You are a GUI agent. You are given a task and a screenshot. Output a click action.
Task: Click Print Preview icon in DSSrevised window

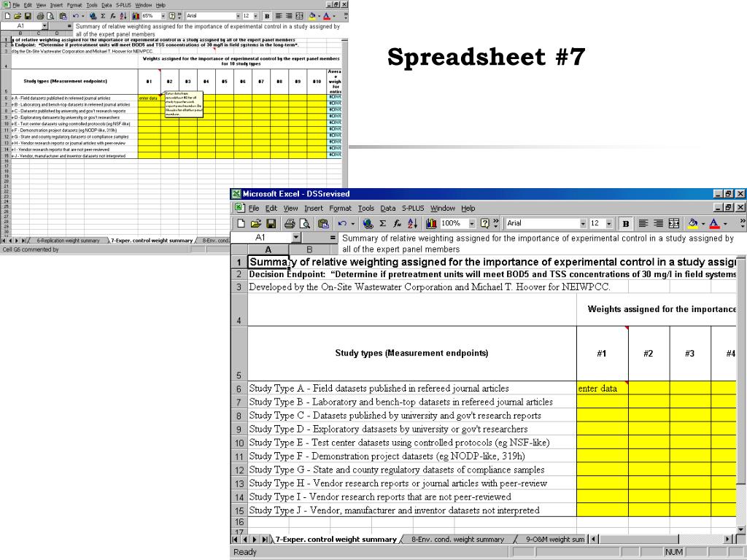[x=304, y=223]
